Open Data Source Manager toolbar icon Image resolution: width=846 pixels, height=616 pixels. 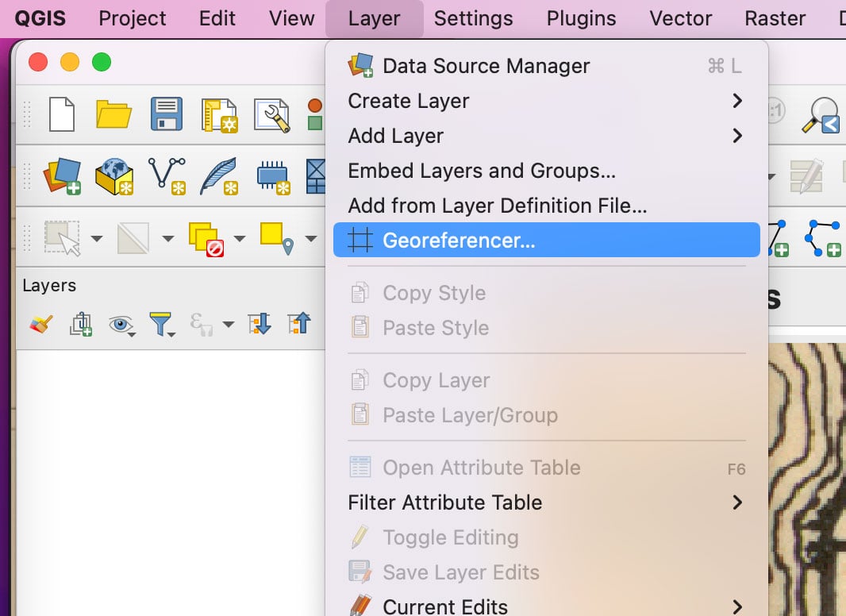[x=62, y=176]
